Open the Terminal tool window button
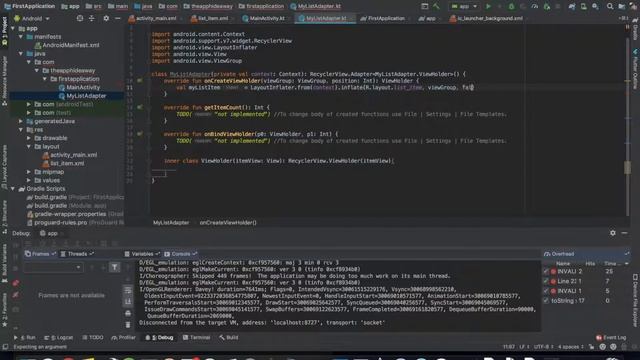Screen dimensions: 640x360 pyautogui.click(x=197, y=338)
